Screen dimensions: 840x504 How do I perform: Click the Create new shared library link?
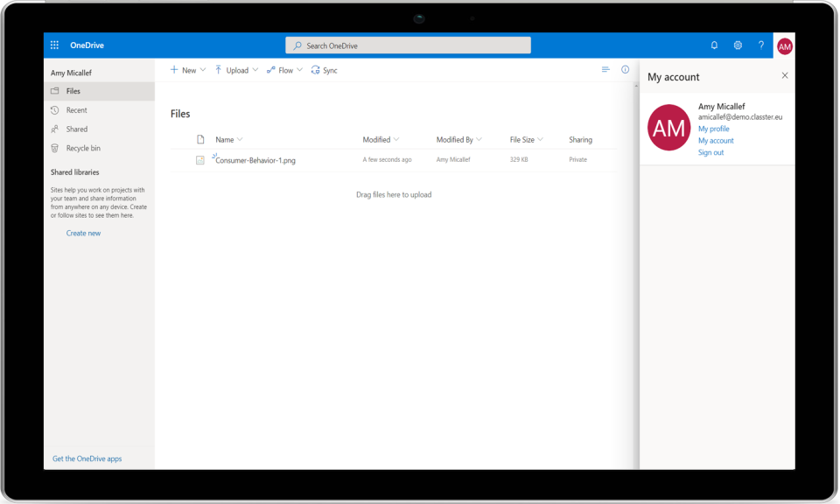(83, 233)
